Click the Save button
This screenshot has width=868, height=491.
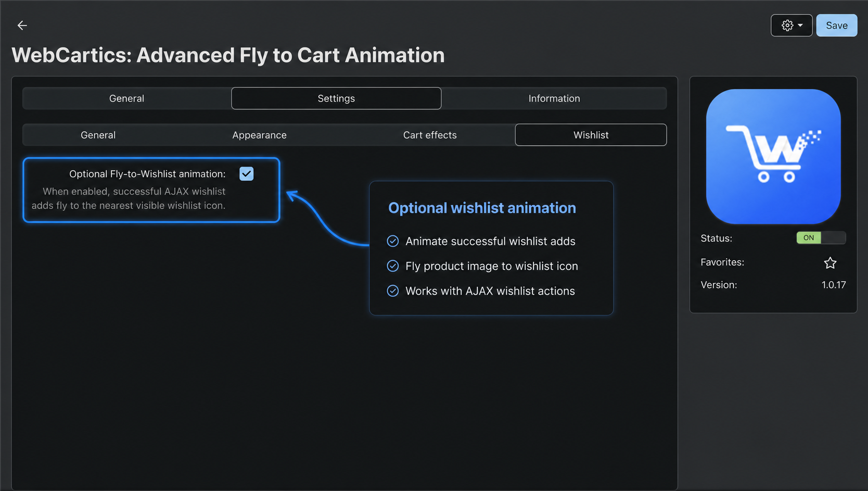tap(837, 26)
